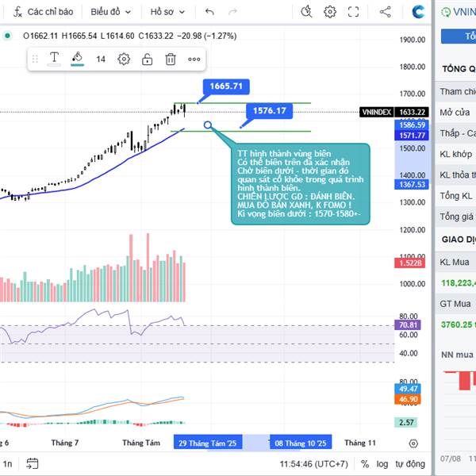Open the quick search lightning icon
The width and height of the screenshot is (476, 476).
[306, 12]
